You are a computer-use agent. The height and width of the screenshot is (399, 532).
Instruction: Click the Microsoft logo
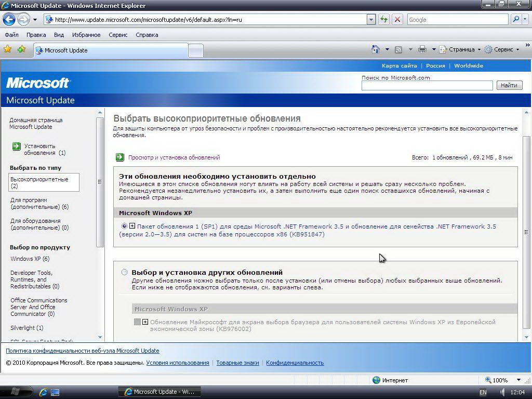pyautogui.click(x=37, y=83)
